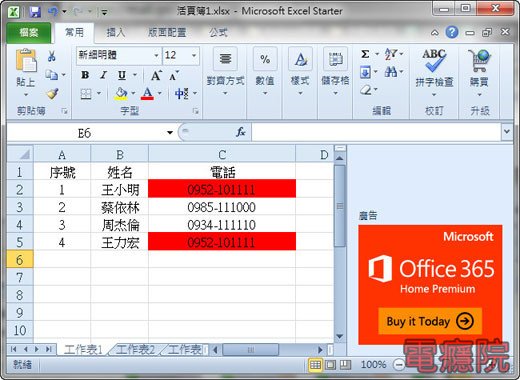
Task: Click the vertical scrollbar thumb
Action: point(340,206)
